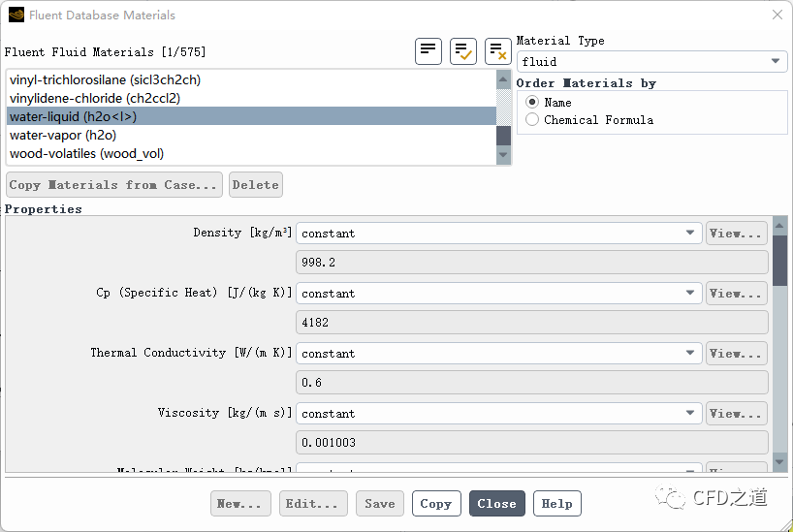Click the View button for Viscosity
Image resolution: width=793 pixels, height=532 pixels.
click(x=737, y=414)
